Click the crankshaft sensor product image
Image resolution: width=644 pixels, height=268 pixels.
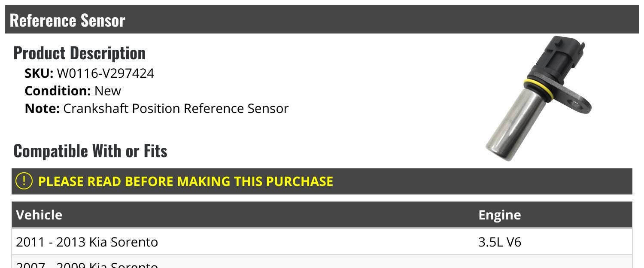point(539,99)
